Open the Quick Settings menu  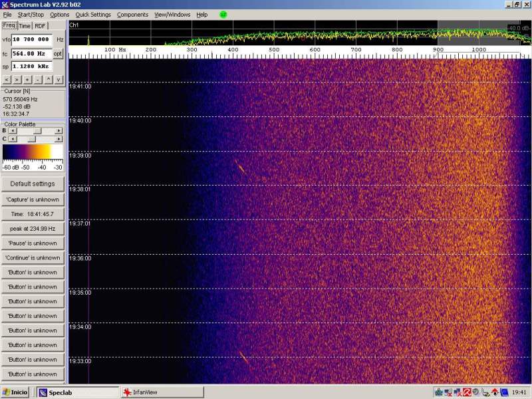coord(93,15)
